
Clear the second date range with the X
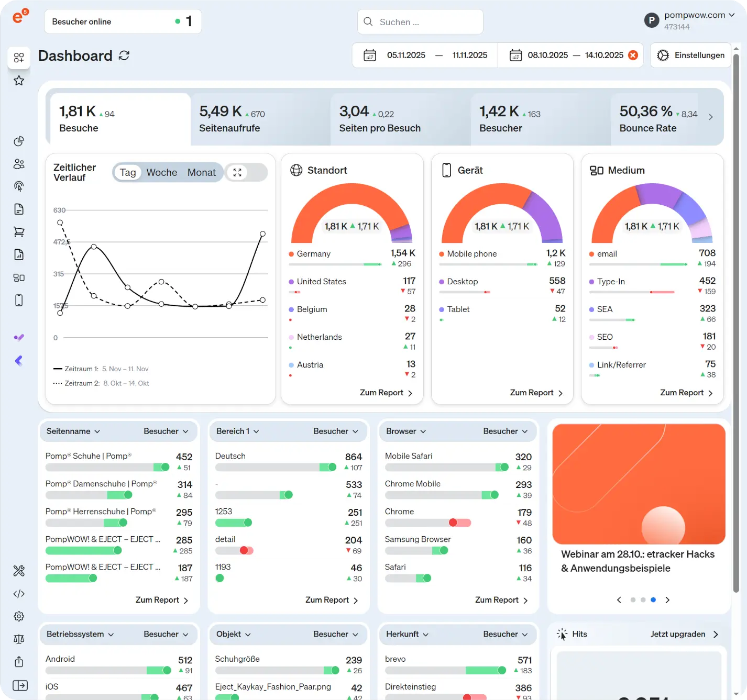tap(633, 54)
